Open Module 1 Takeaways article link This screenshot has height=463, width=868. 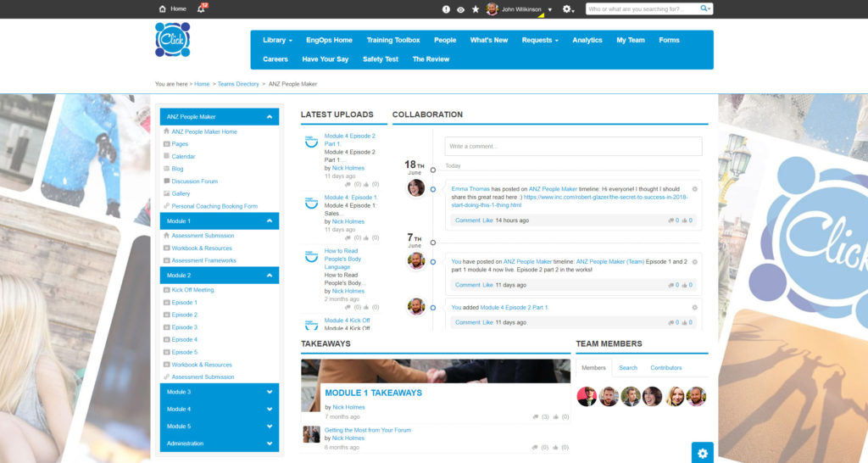click(373, 393)
